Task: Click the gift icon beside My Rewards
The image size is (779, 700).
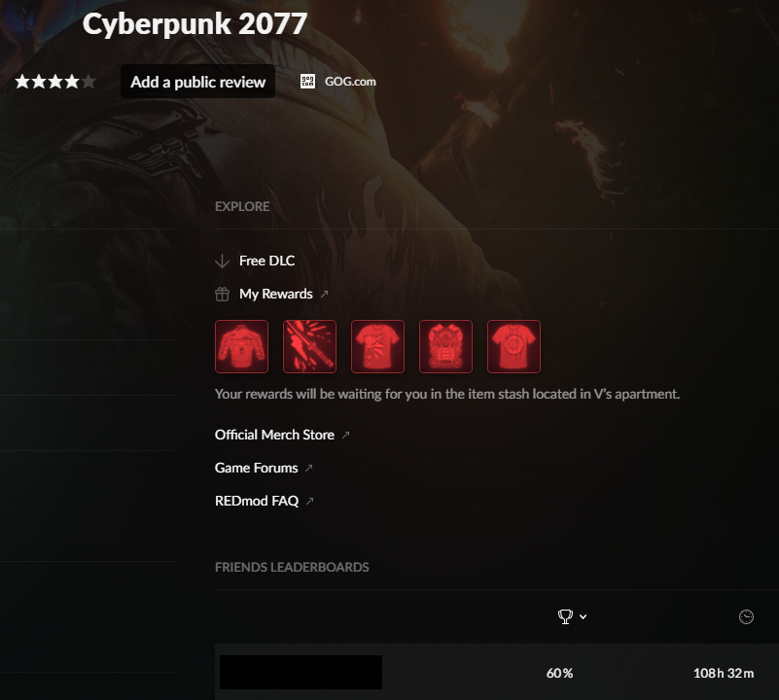Action: click(x=222, y=295)
